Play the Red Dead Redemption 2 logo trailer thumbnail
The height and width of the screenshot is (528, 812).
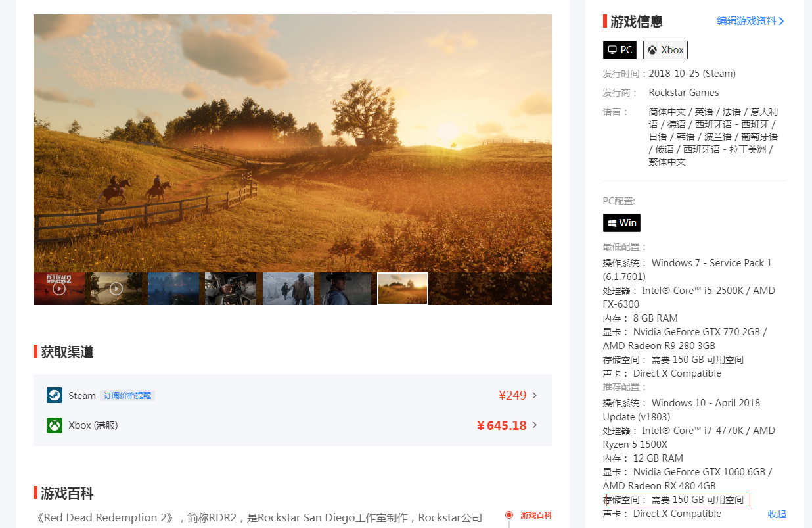click(59, 289)
